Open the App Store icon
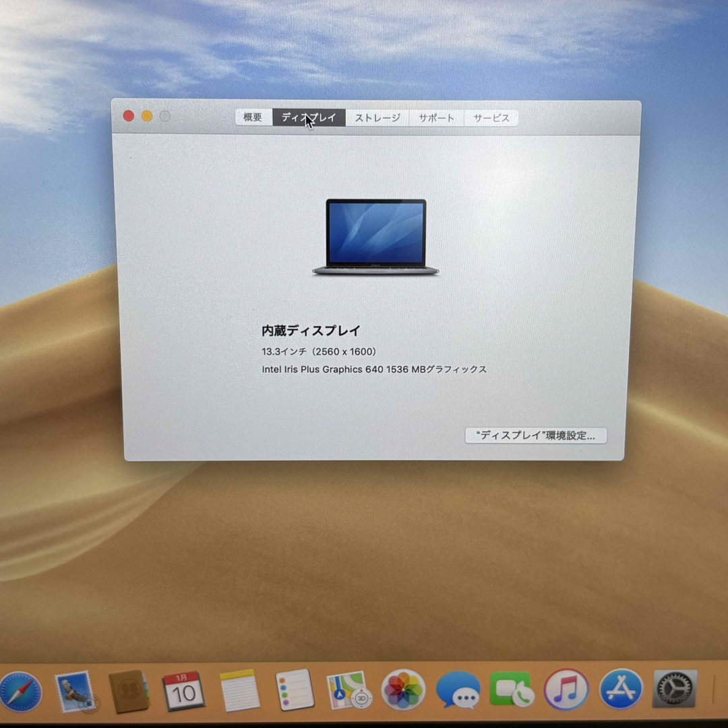The height and width of the screenshot is (728, 728). point(621,689)
